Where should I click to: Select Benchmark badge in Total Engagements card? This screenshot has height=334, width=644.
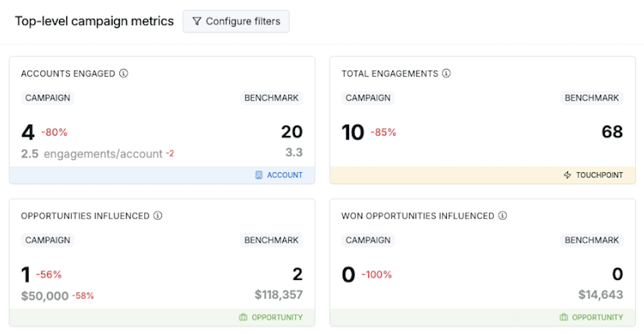pyautogui.click(x=592, y=98)
